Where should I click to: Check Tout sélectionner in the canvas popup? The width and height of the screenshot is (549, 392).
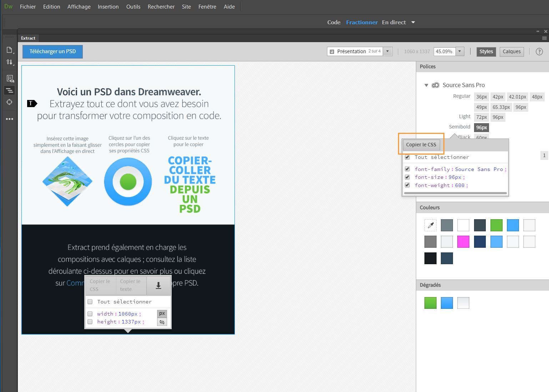coord(90,302)
